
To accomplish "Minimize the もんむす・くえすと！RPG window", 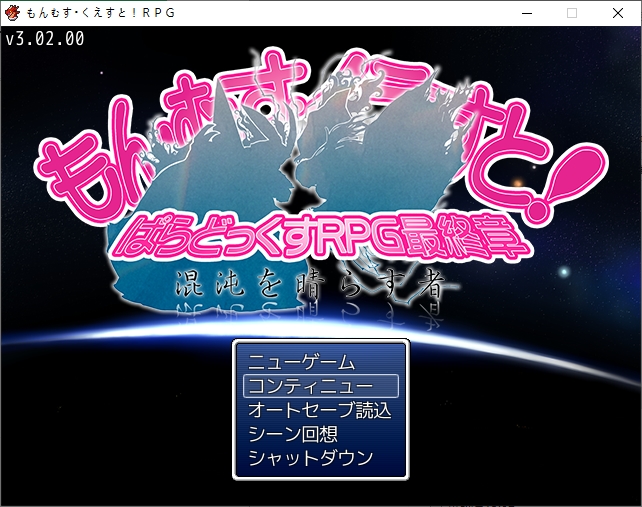I will coord(527,13).
